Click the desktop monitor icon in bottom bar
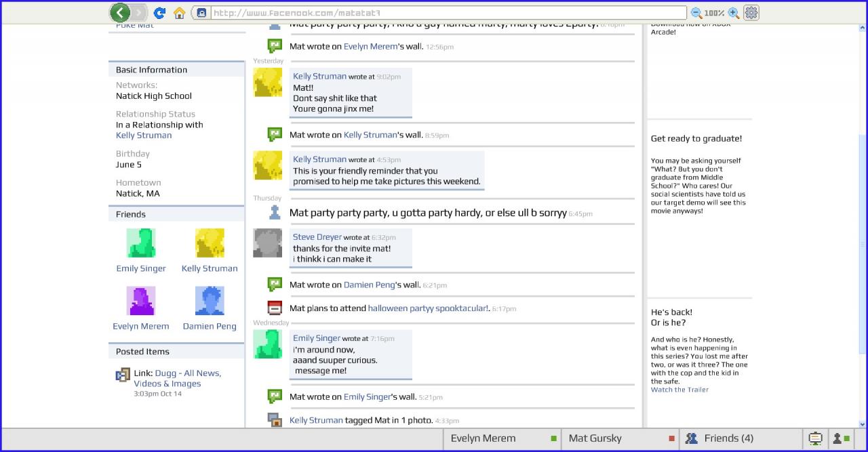This screenshot has height=452, width=868. [x=815, y=438]
